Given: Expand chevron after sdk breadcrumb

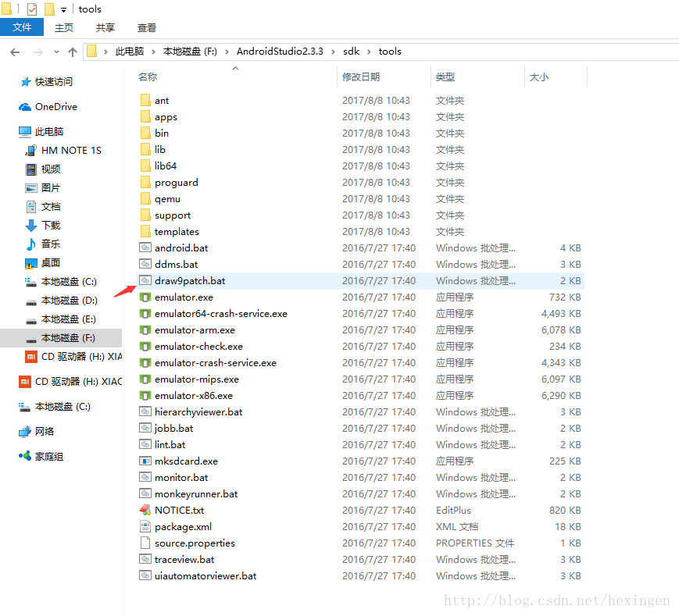Looking at the screenshot, I should [x=370, y=52].
